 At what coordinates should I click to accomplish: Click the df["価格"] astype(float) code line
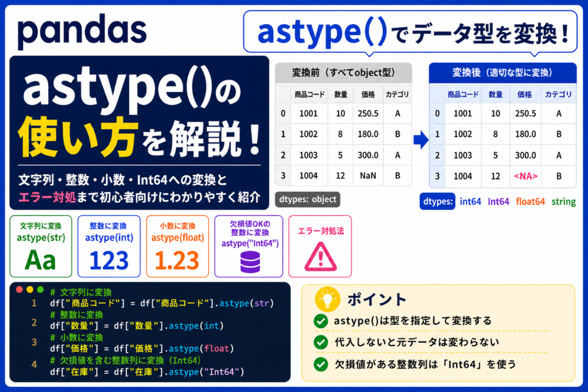(x=142, y=349)
